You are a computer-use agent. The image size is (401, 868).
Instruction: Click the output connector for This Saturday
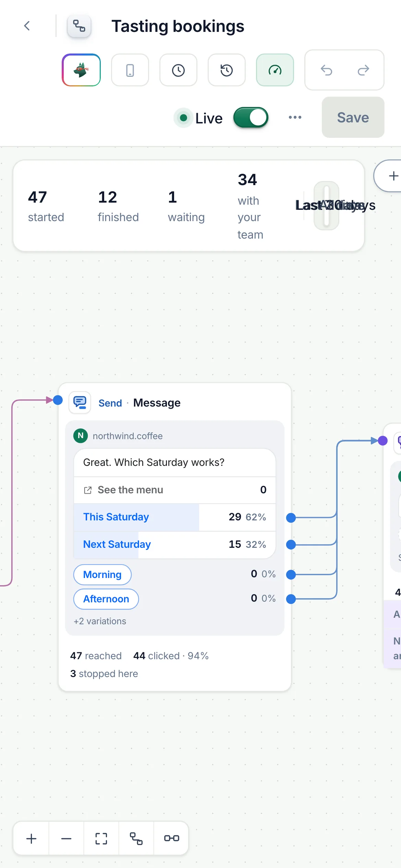pos(291,518)
